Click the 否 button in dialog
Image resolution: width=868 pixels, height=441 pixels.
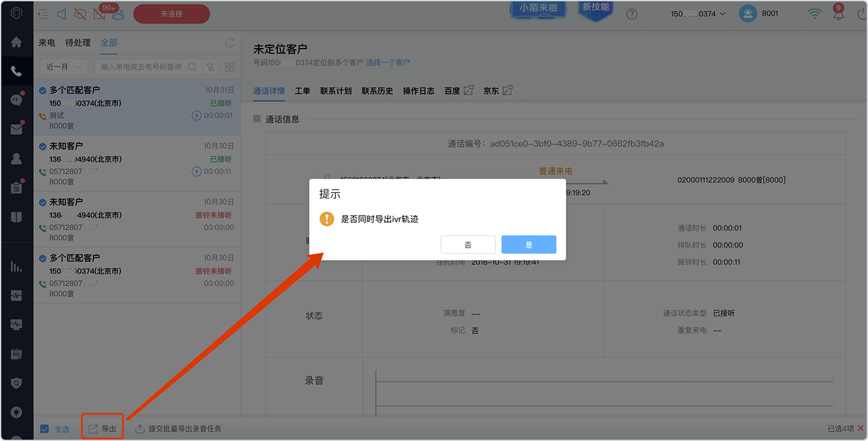(x=468, y=245)
